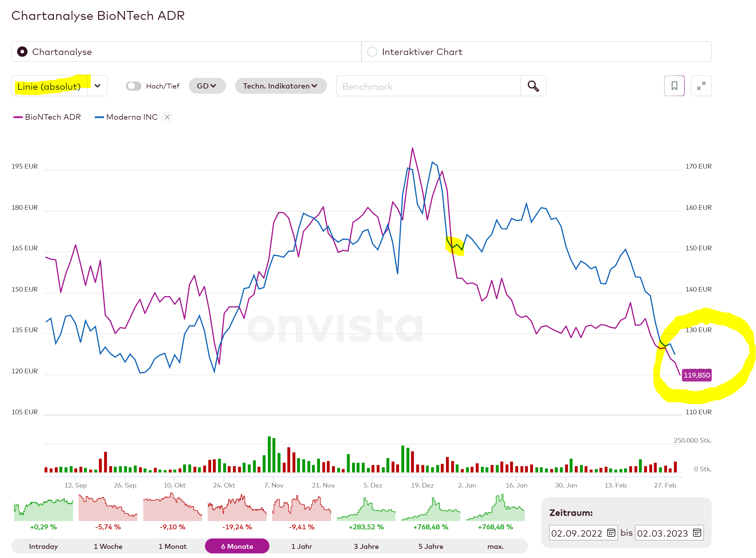Open the calendar for the end date 02.03.2023

697,533
